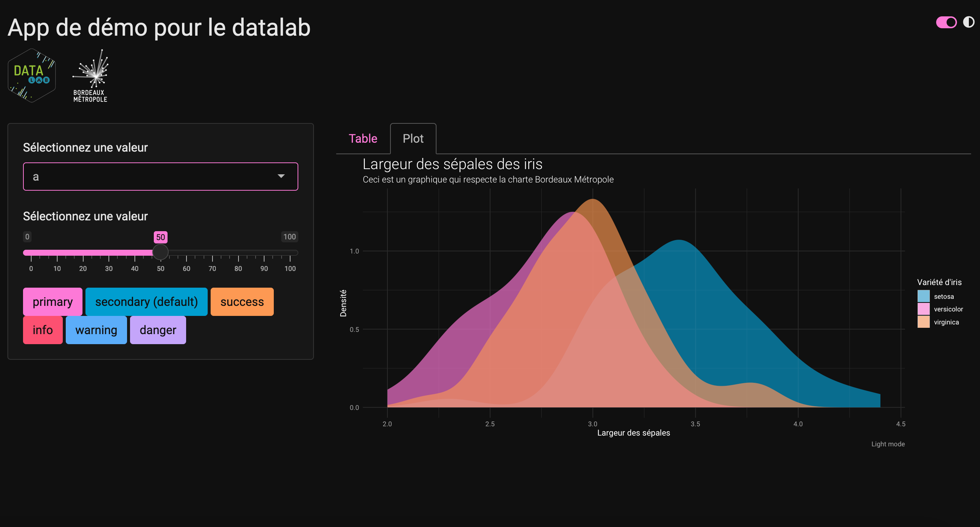Screen dimensions: 980x527
Task: Click the orange success button
Action: point(242,302)
